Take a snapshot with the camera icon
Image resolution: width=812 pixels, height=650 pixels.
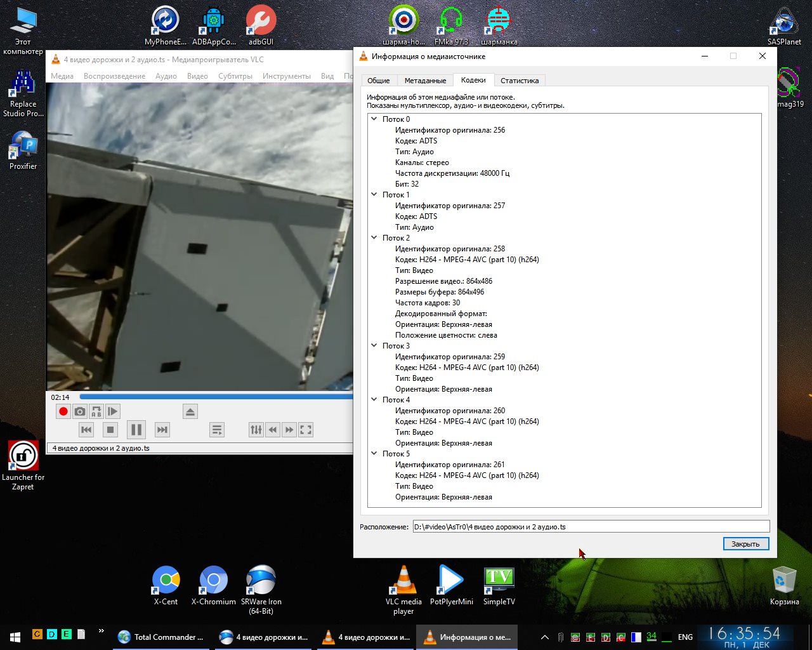[80, 411]
